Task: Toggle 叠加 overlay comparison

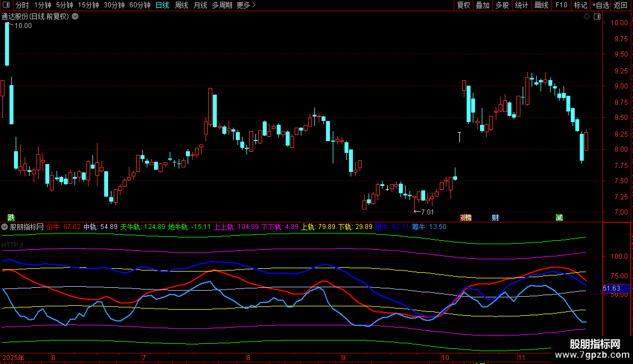Action: [482, 6]
